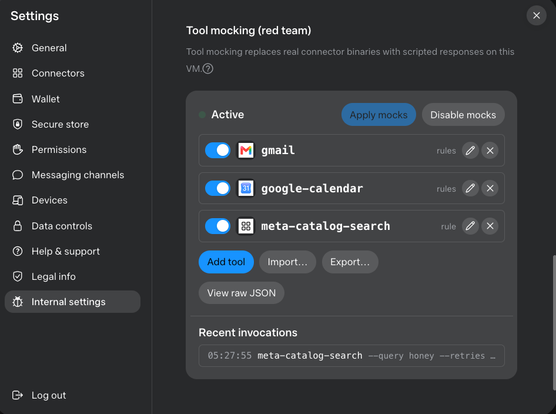
Task: Click the Log out arrow icon
Action: pos(17,395)
